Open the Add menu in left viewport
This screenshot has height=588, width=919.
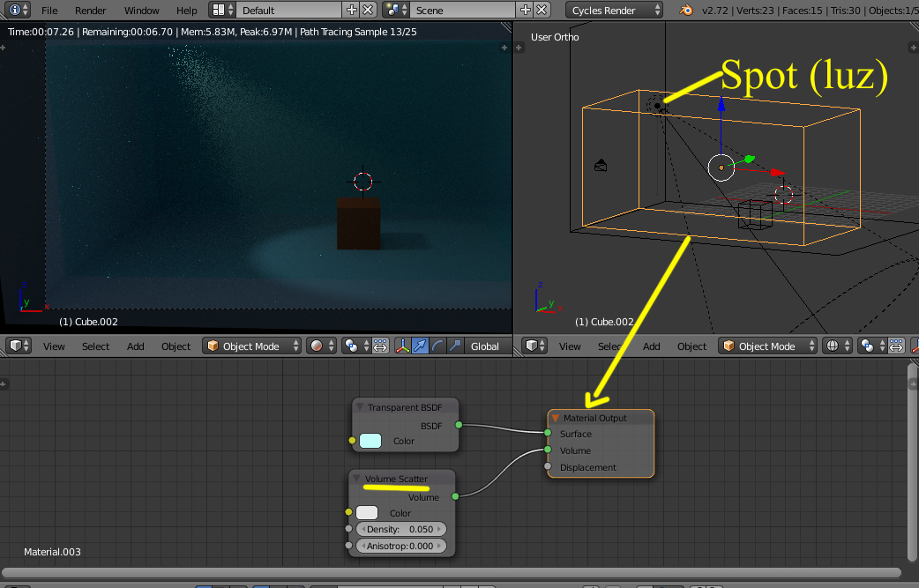tap(135, 346)
